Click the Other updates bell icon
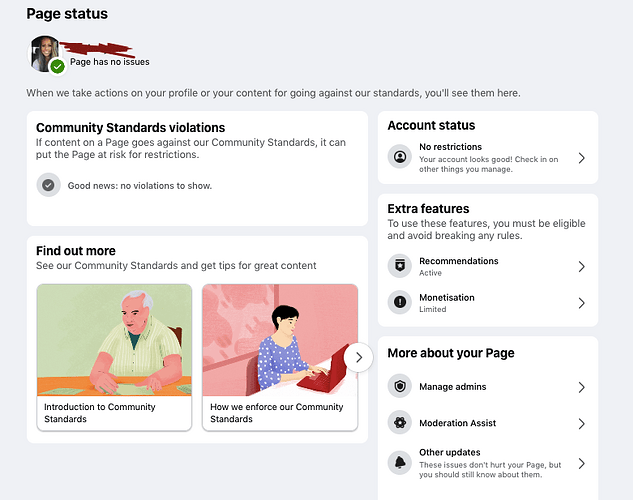Screen dimensions: 633x500 pos(400,462)
